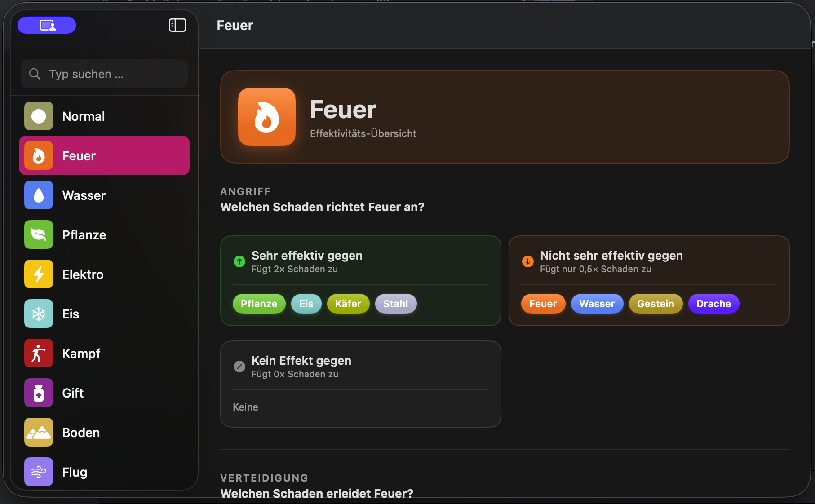Click the magnifier icon in search field
This screenshot has width=815, height=504.
[35, 74]
